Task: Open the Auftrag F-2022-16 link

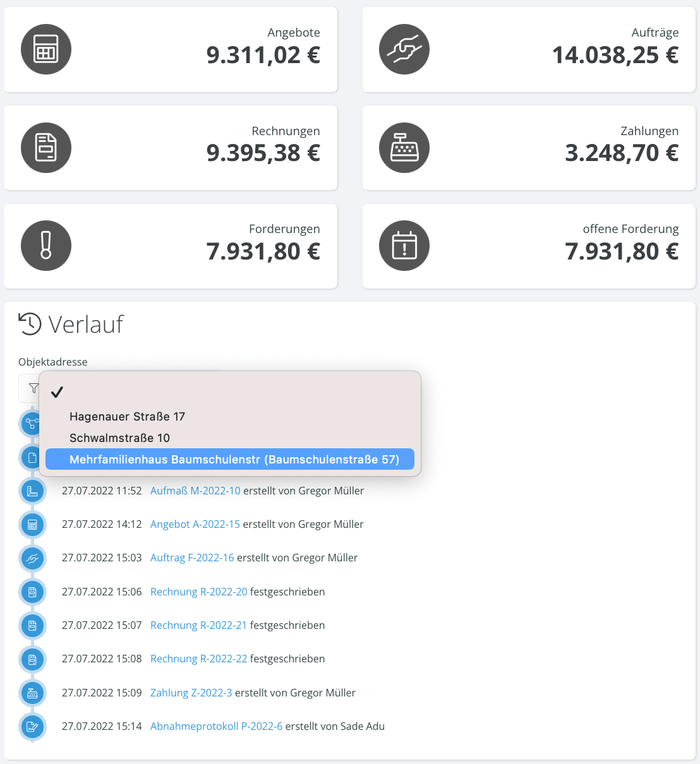Action: coord(192,558)
